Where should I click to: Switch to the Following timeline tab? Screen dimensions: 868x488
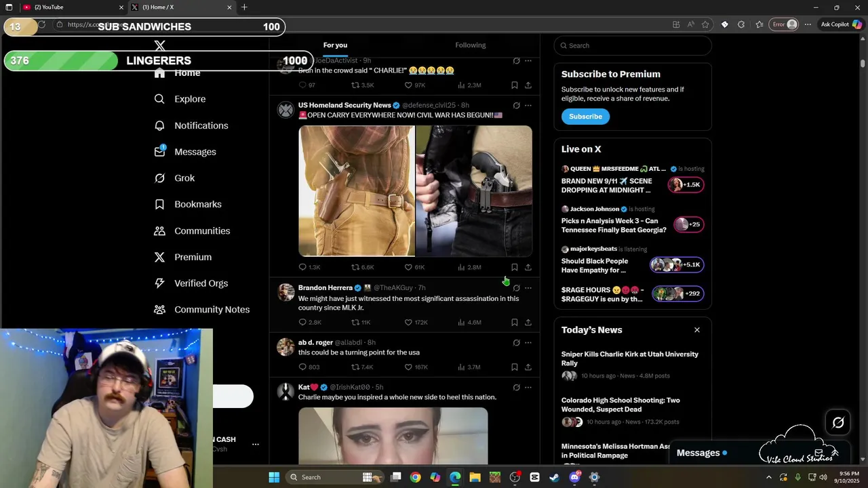coord(471,45)
